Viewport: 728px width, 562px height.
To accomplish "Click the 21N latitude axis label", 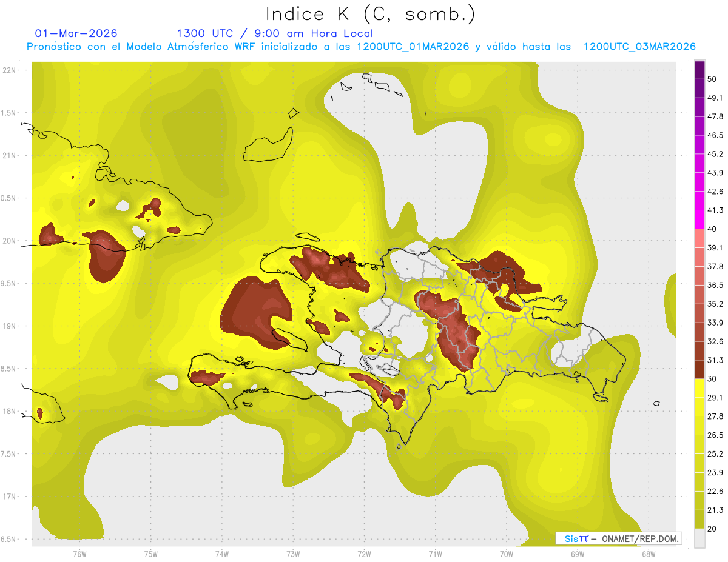I will [10, 155].
